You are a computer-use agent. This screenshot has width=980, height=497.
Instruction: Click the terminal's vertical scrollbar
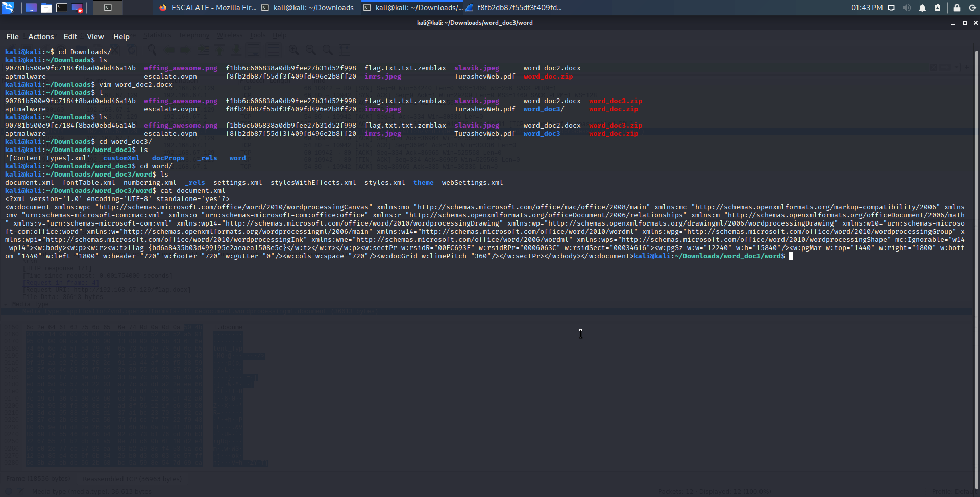(x=976, y=255)
